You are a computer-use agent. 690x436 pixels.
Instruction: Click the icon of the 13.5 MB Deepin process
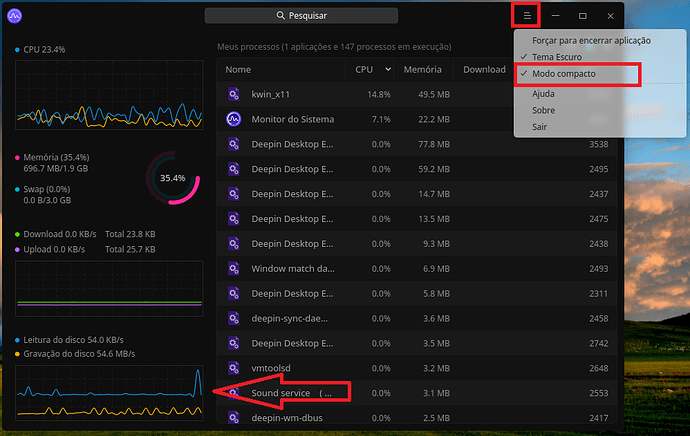pos(233,219)
